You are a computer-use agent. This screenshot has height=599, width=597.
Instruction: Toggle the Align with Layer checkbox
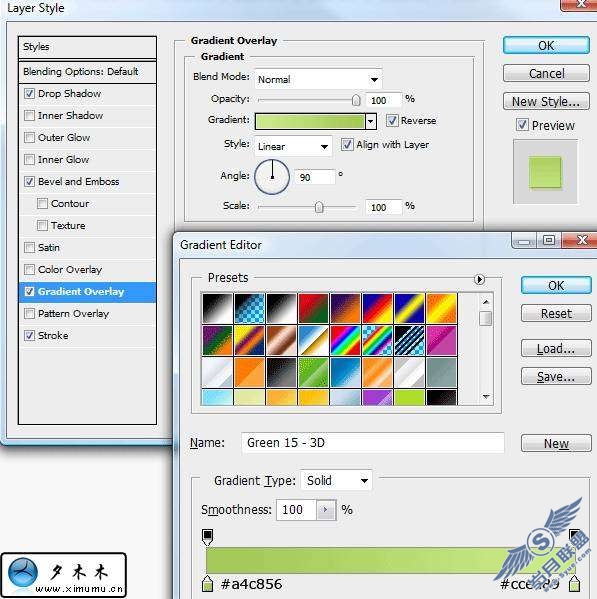tap(347, 145)
